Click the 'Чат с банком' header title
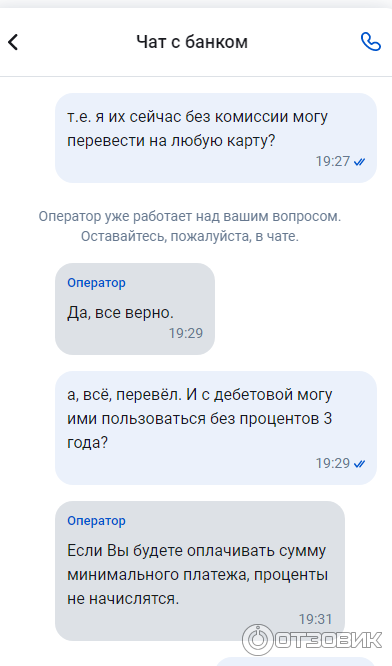Screen dimensions: 392x666 click(192, 42)
